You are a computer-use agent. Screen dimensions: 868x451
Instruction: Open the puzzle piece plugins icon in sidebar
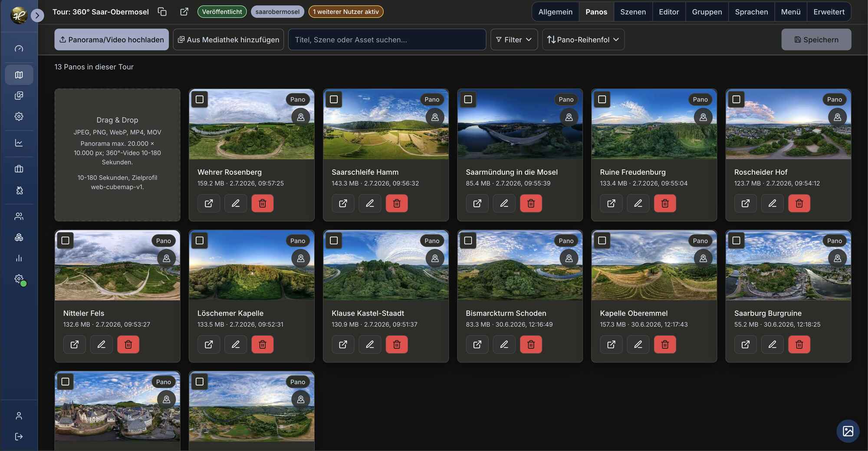[19, 190]
